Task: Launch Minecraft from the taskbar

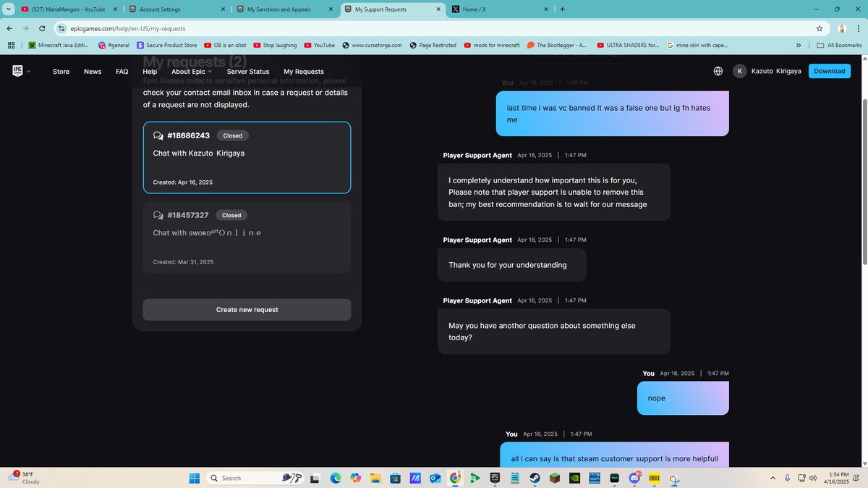Action: point(555,478)
